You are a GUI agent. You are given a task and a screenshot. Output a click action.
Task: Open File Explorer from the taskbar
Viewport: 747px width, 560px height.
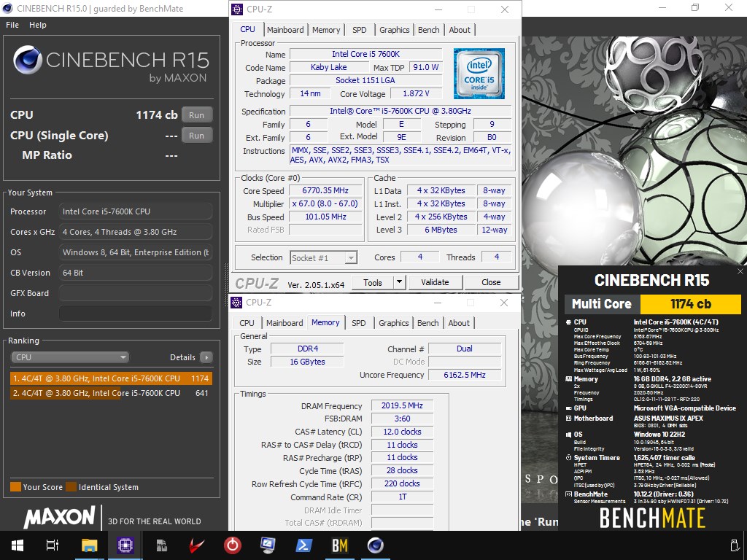(x=89, y=545)
